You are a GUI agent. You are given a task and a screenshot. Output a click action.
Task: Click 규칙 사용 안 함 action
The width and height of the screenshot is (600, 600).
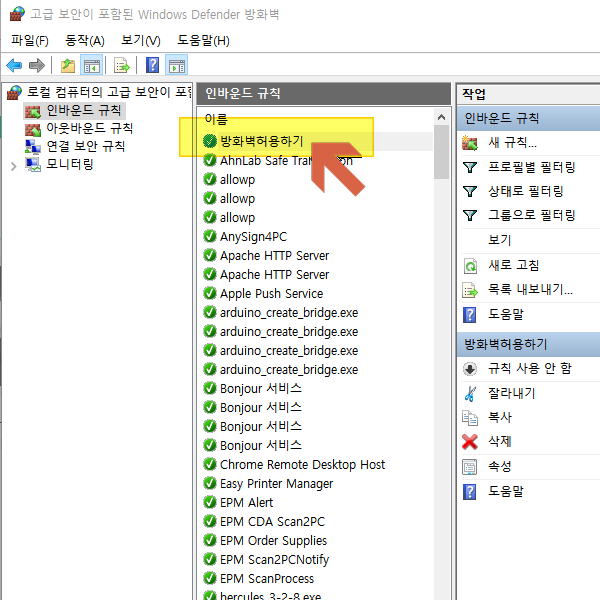coord(530,368)
